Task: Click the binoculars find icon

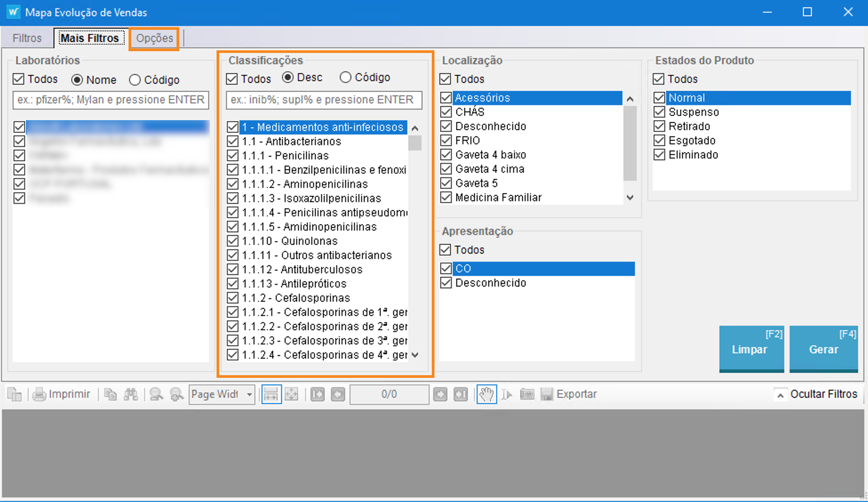Action: tap(131, 394)
